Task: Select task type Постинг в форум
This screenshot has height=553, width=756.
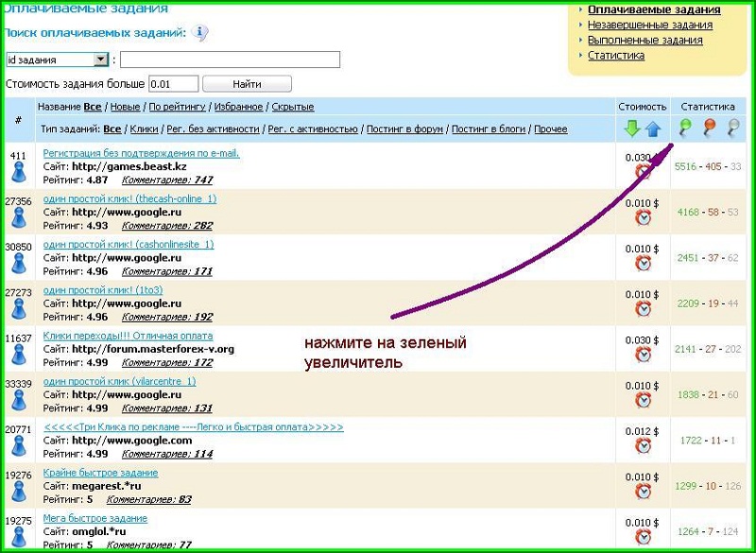Action: [x=404, y=129]
